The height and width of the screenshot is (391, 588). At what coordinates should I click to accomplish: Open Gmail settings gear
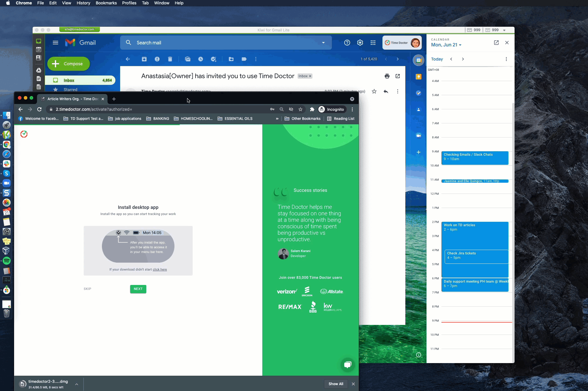(x=360, y=43)
